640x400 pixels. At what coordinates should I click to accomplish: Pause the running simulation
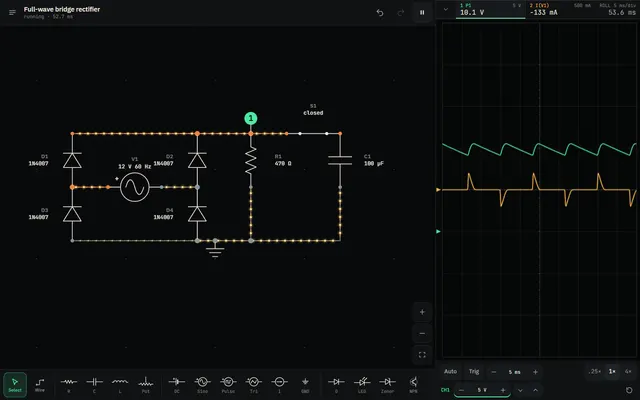(422, 13)
